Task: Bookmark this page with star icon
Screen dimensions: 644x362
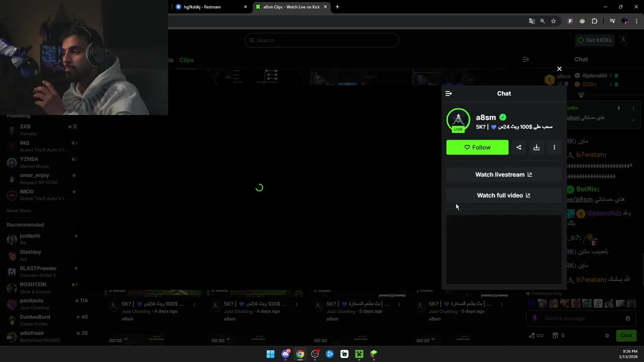Action: click(x=553, y=21)
